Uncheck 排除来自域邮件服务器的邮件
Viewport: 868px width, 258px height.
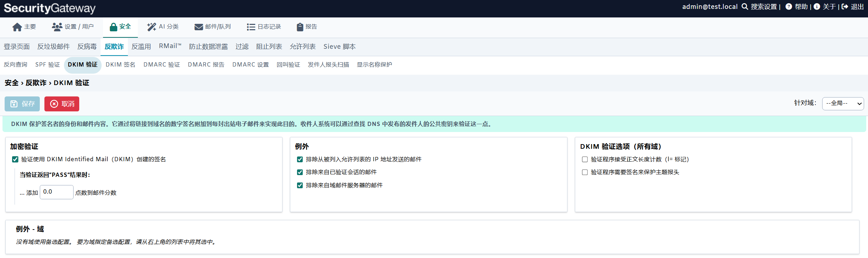tap(300, 185)
